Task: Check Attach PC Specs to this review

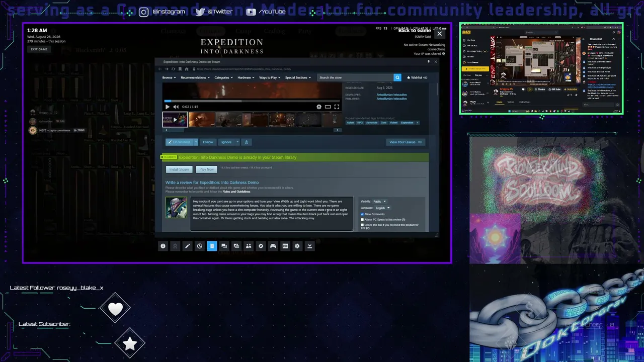Action: click(362, 220)
